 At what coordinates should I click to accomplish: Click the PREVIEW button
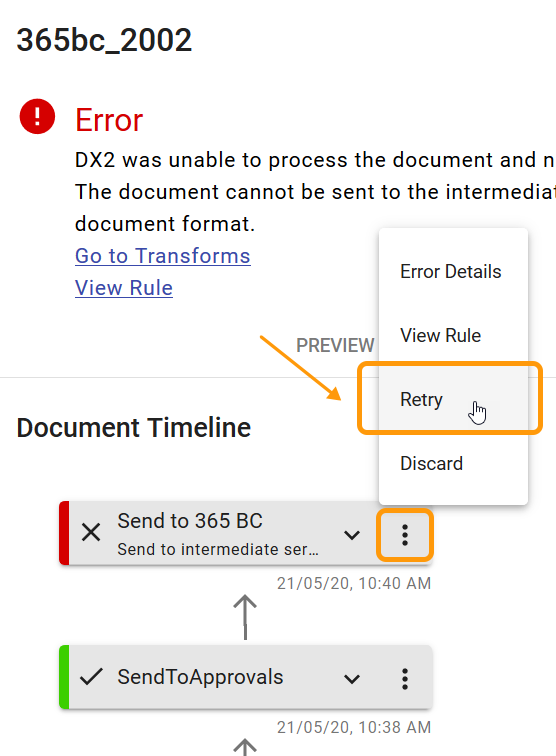coord(335,345)
